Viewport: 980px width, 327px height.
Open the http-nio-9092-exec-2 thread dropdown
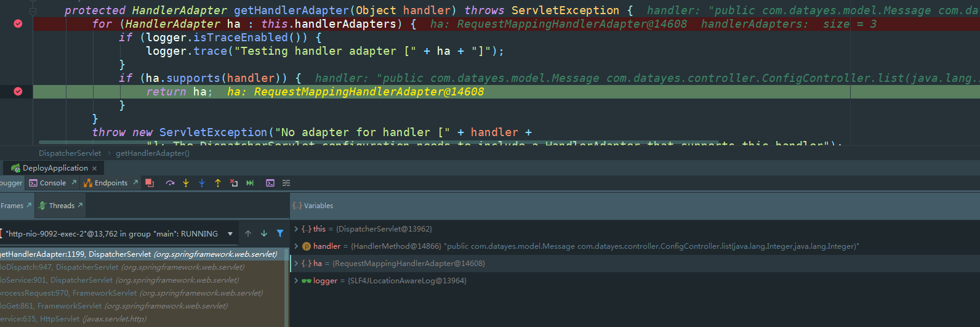tap(230, 234)
